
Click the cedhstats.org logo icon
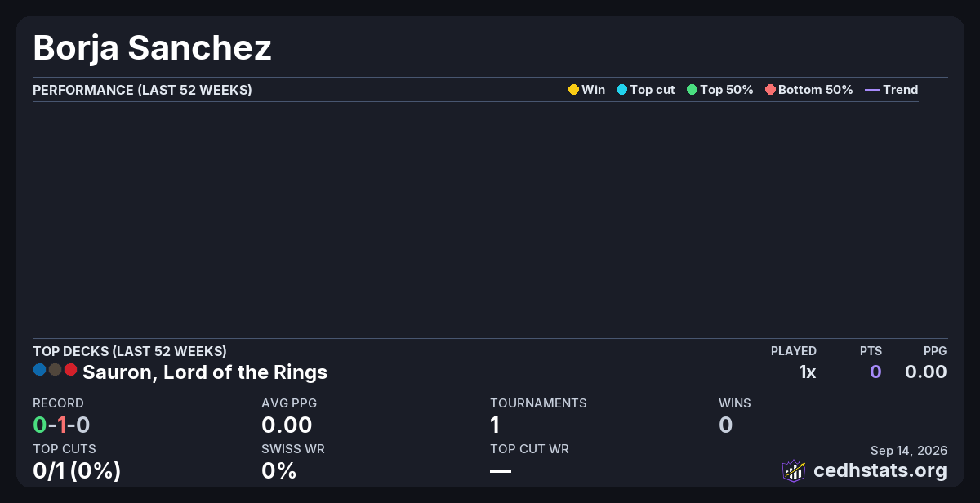[794, 470]
